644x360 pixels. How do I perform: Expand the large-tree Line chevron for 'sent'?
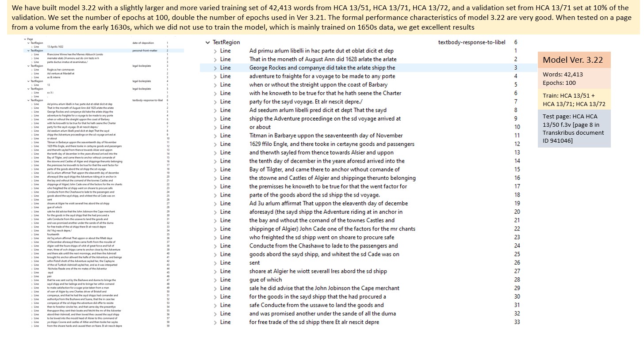point(215,263)
